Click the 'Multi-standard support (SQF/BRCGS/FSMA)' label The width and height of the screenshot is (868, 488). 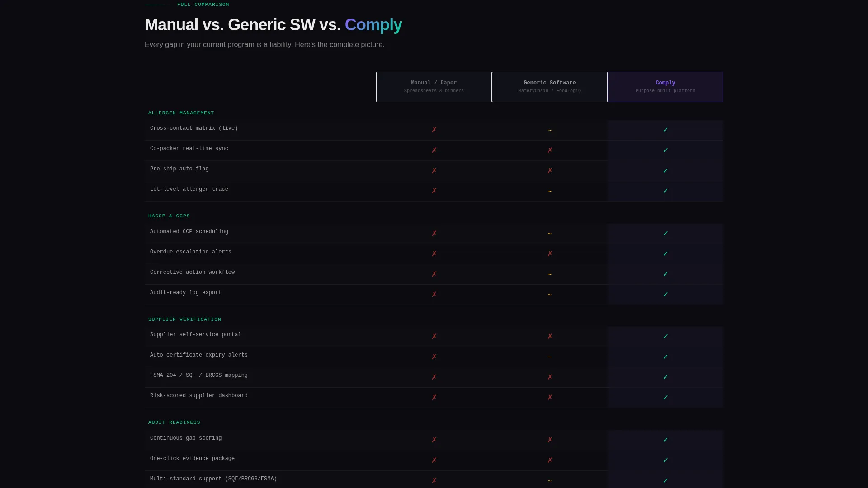(x=213, y=479)
